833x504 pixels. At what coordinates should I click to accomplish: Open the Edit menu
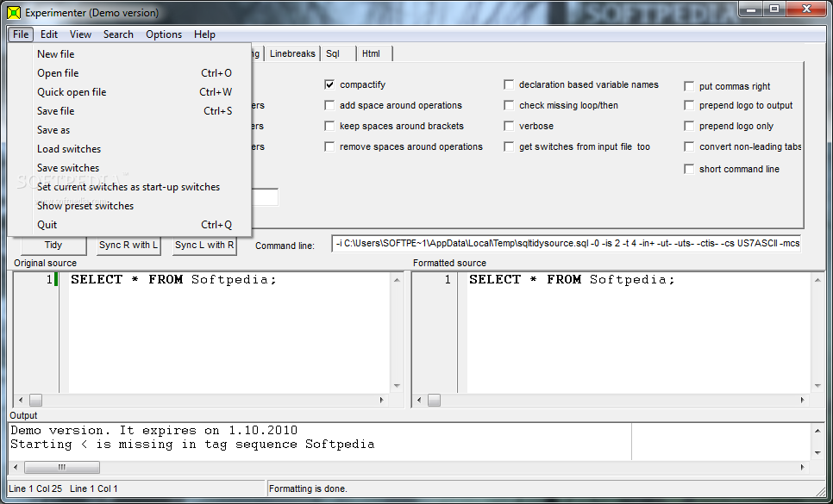[49, 34]
